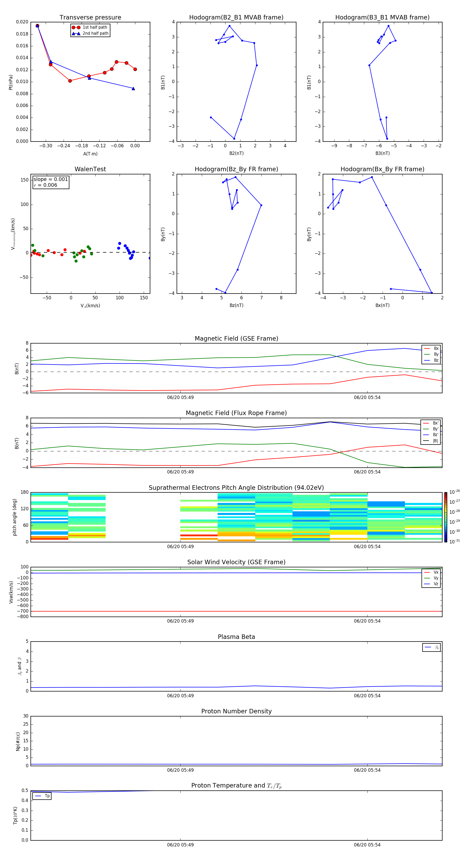Select "By'" in the Flux Rope legend
Screen dimensions: 473x868
point(431,429)
